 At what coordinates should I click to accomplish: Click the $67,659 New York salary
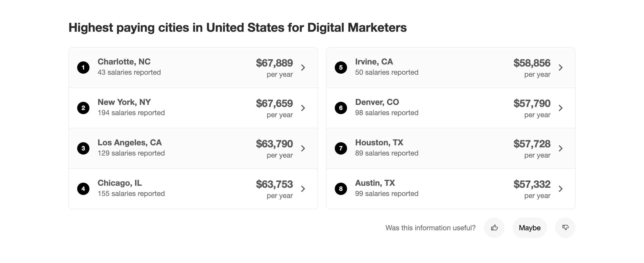click(x=274, y=103)
